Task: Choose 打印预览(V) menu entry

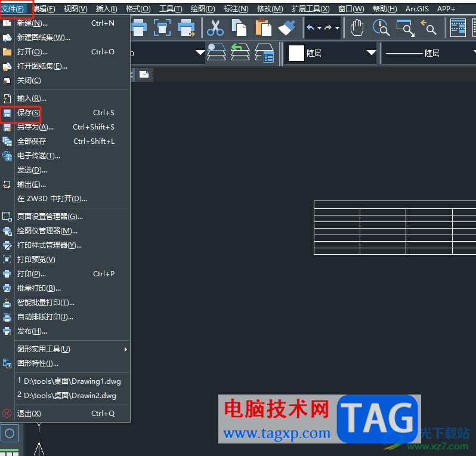Action: 66,260
